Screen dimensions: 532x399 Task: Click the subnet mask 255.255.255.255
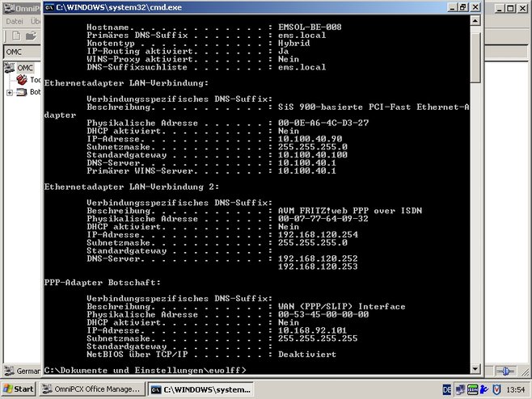pyautogui.click(x=318, y=338)
